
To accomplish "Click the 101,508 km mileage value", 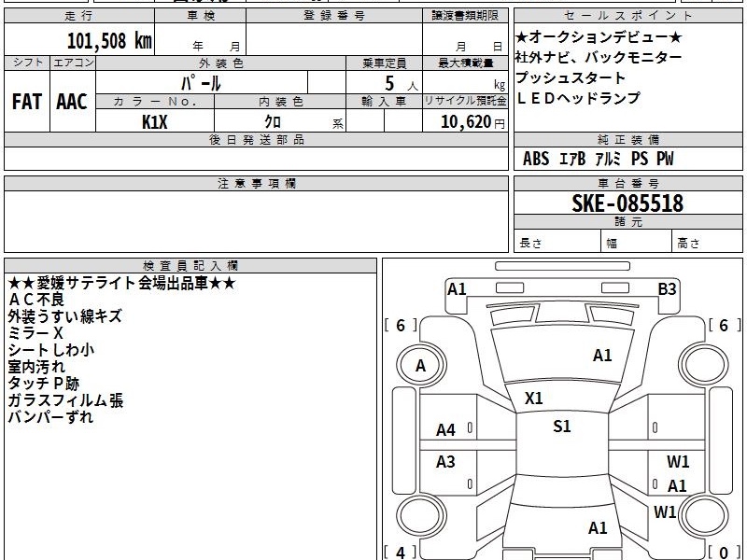I will click(109, 40).
